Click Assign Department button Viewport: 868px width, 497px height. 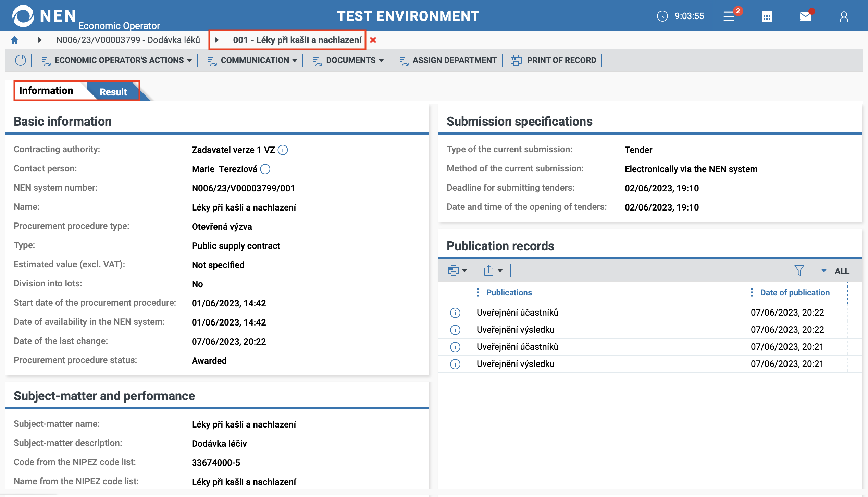pyautogui.click(x=448, y=60)
